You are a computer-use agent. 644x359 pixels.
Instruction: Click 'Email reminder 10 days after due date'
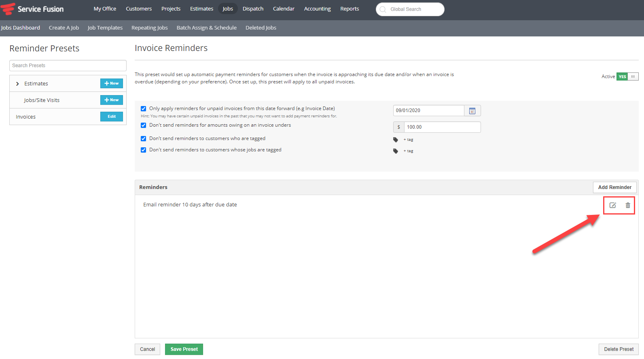click(190, 205)
